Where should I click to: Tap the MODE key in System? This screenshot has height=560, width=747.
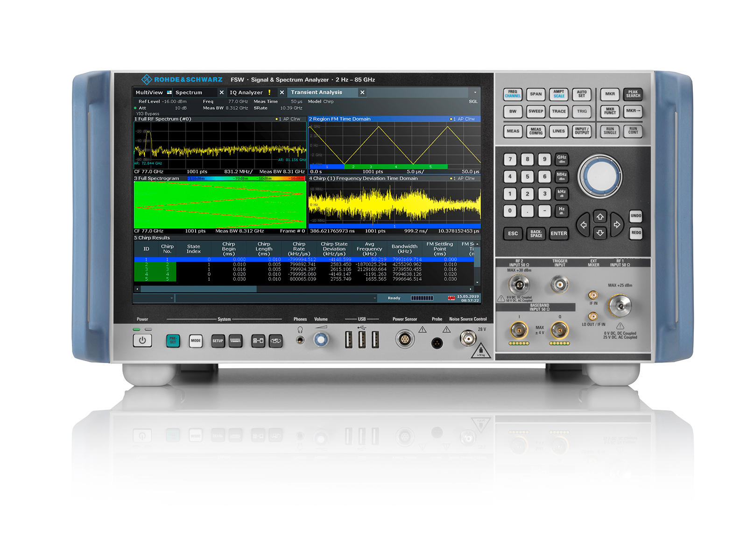click(196, 340)
